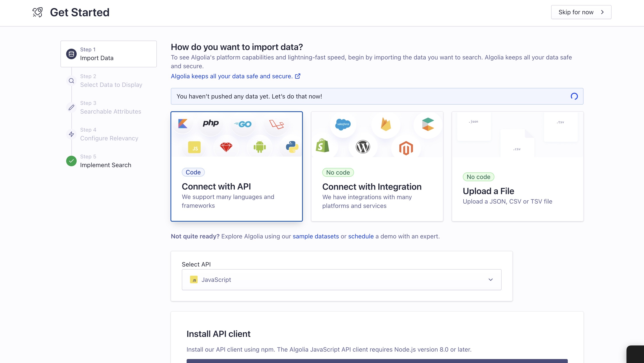Click the Firebase flame logo
644x363 pixels.
click(386, 124)
